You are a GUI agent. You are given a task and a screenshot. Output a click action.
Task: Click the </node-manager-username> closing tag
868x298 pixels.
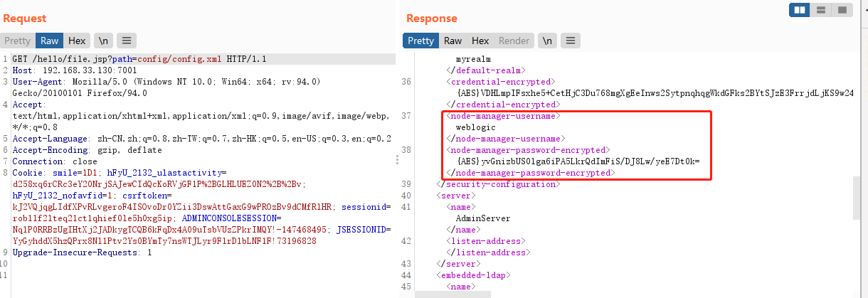[x=505, y=139]
